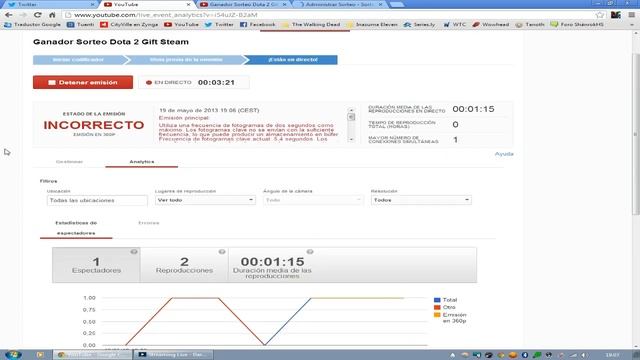Viewport: 640px width, 360px height.
Task: Open the Chrome menu icon
Action: coord(631,15)
